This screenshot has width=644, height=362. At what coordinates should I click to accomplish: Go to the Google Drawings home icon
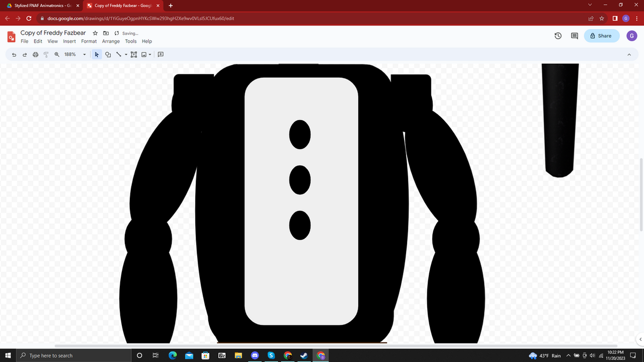coord(11,37)
